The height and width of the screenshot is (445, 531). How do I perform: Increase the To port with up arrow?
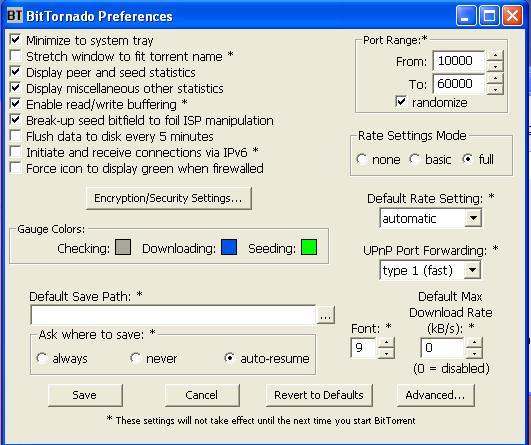pos(495,79)
